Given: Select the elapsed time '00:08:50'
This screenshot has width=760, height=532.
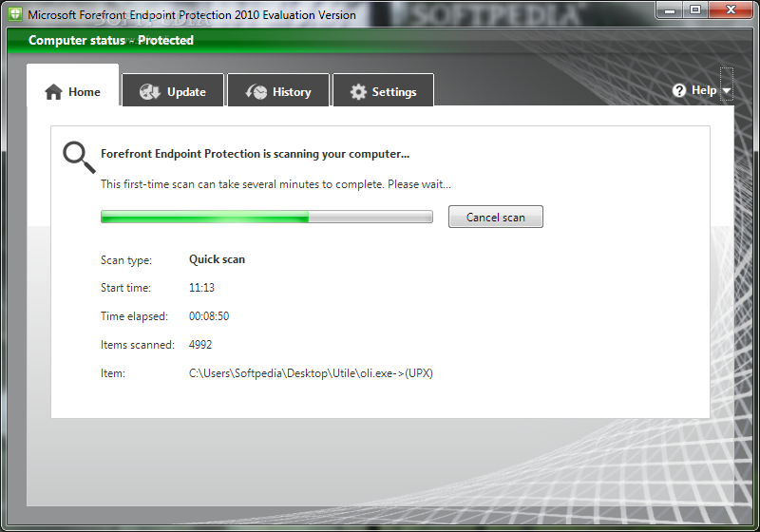Looking at the screenshot, I should click(209, 316).
